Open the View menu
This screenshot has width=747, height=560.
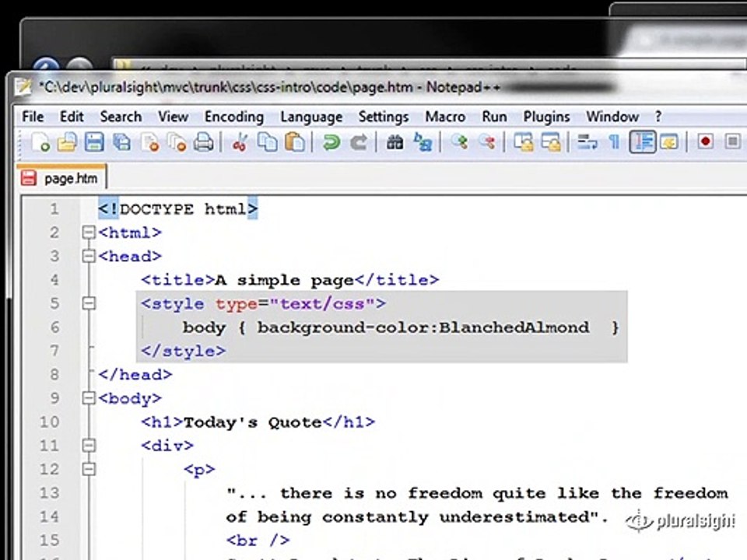[x=173, y=117]
